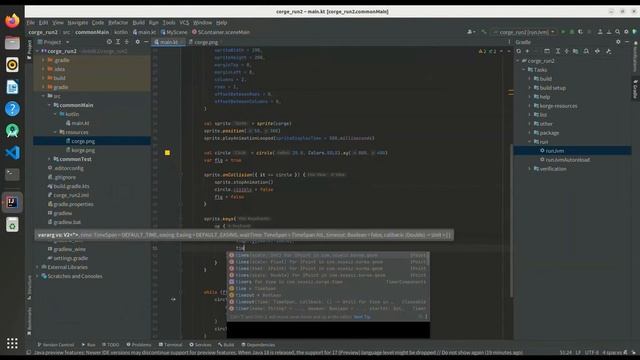Select corge.png in project tree
Screen dimensions: 640x360
[92, 141]
